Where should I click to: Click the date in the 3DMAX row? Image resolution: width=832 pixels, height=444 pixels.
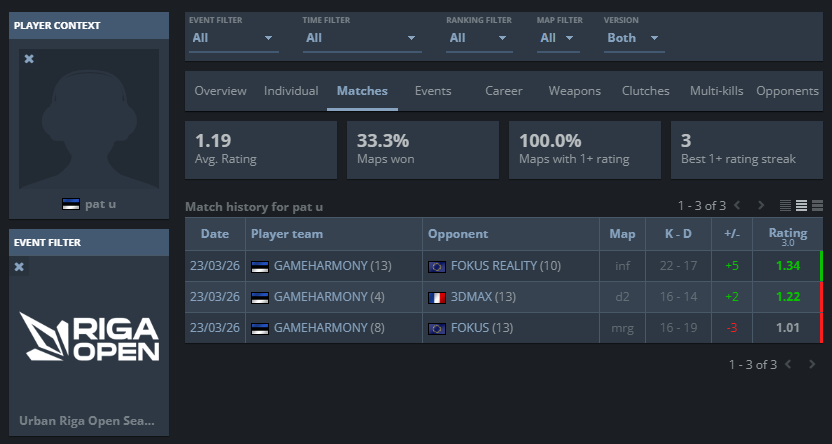tap(215, 297)
